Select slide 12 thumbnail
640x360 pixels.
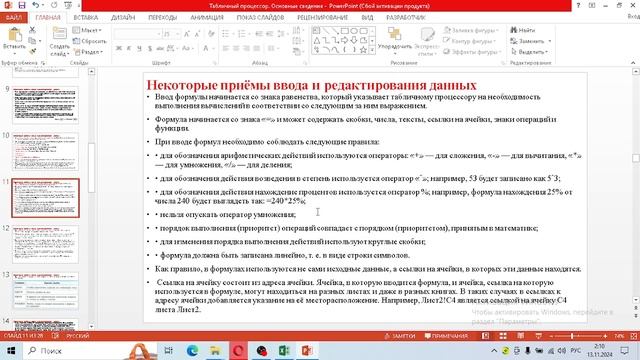[x=45, y=244]
